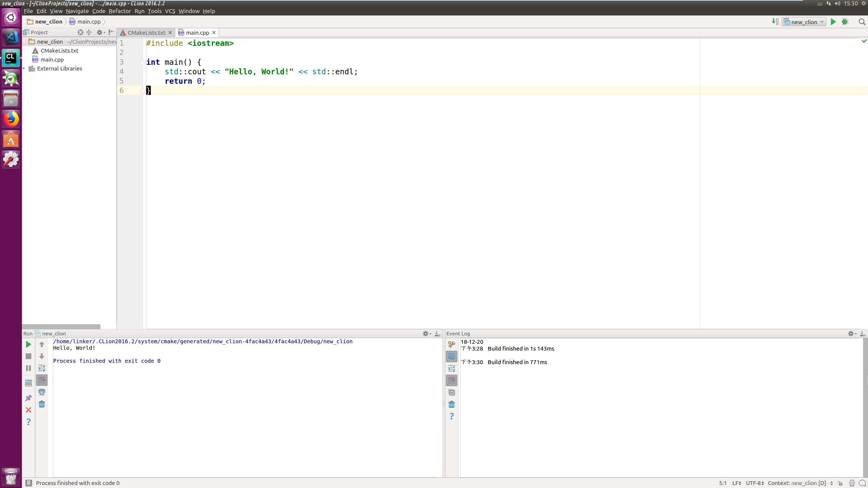The height and width of the screenshot is (488, 868).
Task: Click the Project panel horizontal scrollbar
Action: tap(61, 327)
